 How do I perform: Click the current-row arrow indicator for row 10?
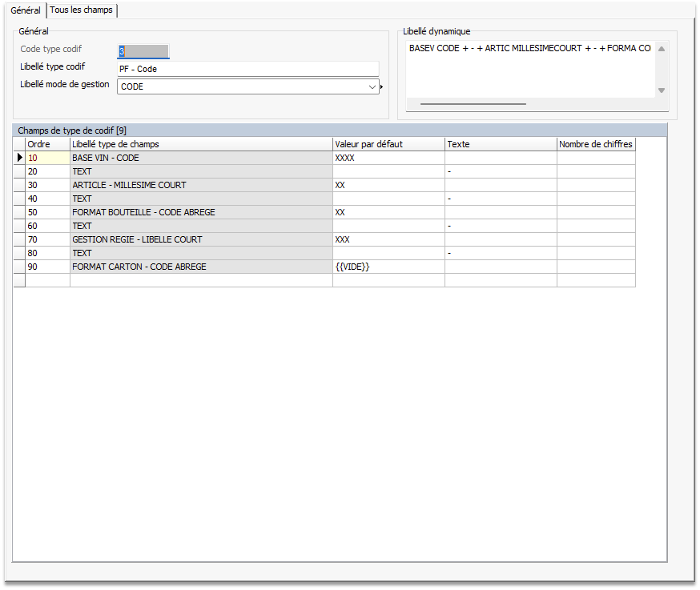tap(19, 158)
